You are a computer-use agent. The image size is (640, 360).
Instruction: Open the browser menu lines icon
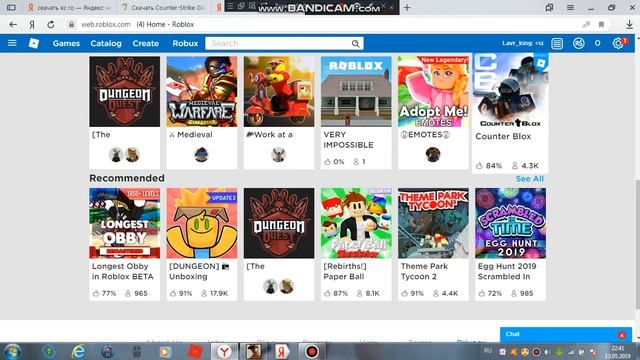point(570,7)
